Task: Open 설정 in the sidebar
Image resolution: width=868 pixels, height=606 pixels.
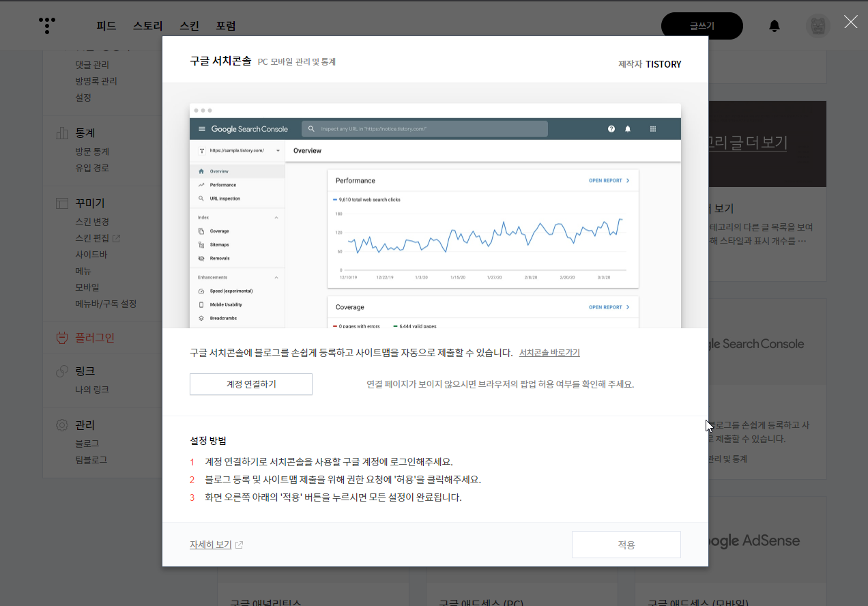Action: pos(83,98)
